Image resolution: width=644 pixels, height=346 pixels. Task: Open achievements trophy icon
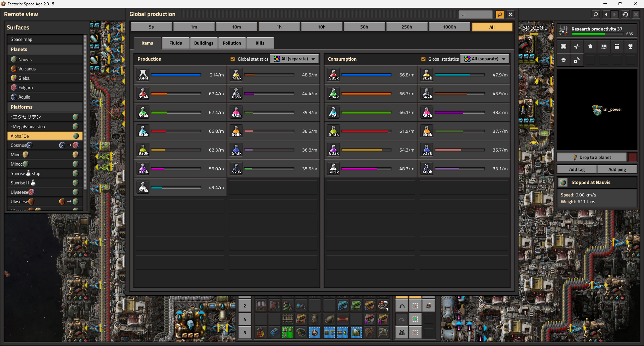tap(631, 47)
